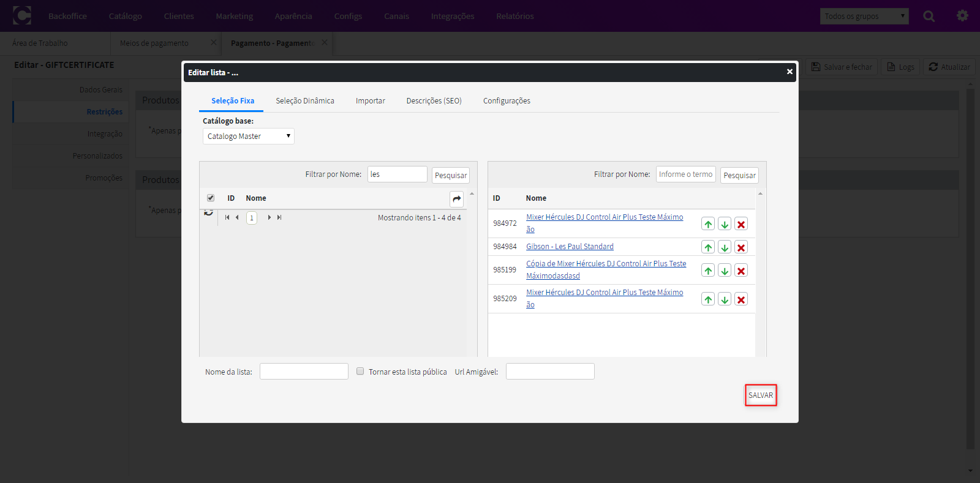Check Tornar esta lista pública
Image resolution: width=980 pixels, height=483 pixels.
(360, 371)
